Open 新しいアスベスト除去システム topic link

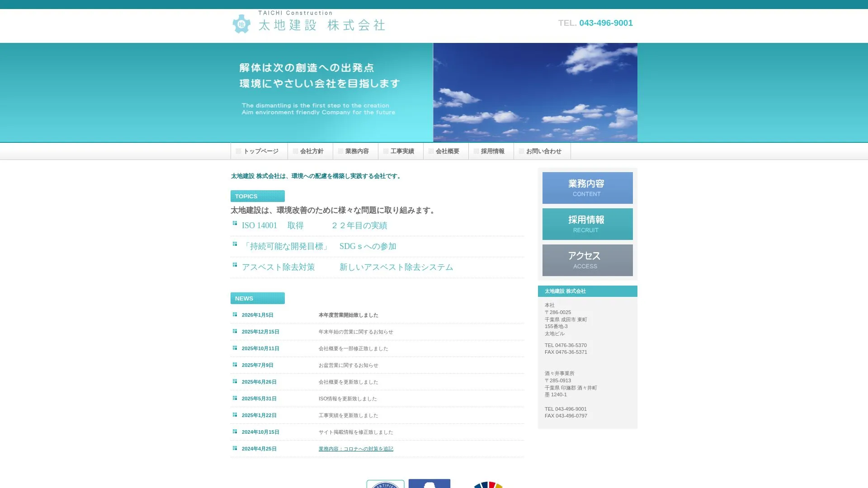tap(396, 267)
